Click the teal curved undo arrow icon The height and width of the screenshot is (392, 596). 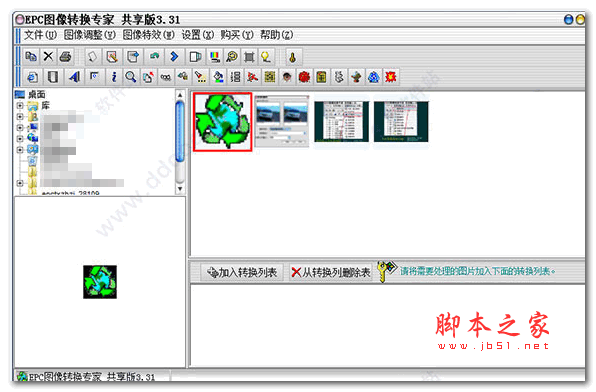154,57
